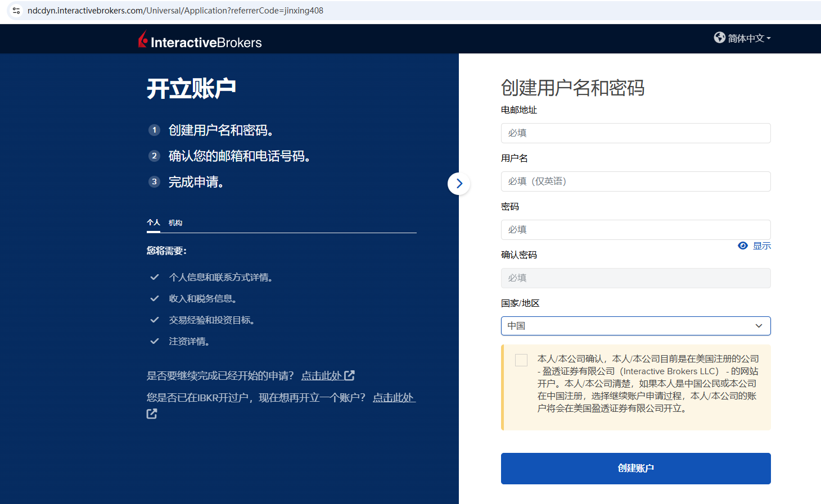
Task: Click the external-link icon below 您是否已在IBKR开过户 text
Action: point(151,413)
